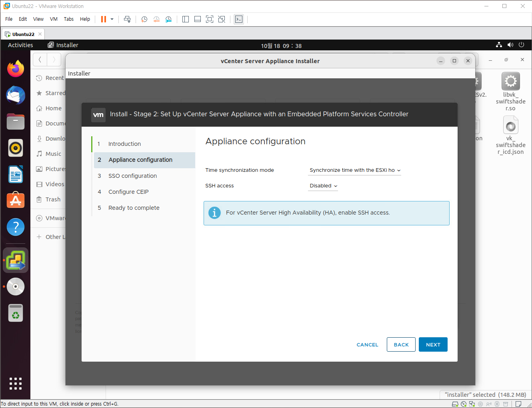Open the Installer app menu in top bar
The image size is (532, 408).
pyautogui.click(x=63, y=45)
